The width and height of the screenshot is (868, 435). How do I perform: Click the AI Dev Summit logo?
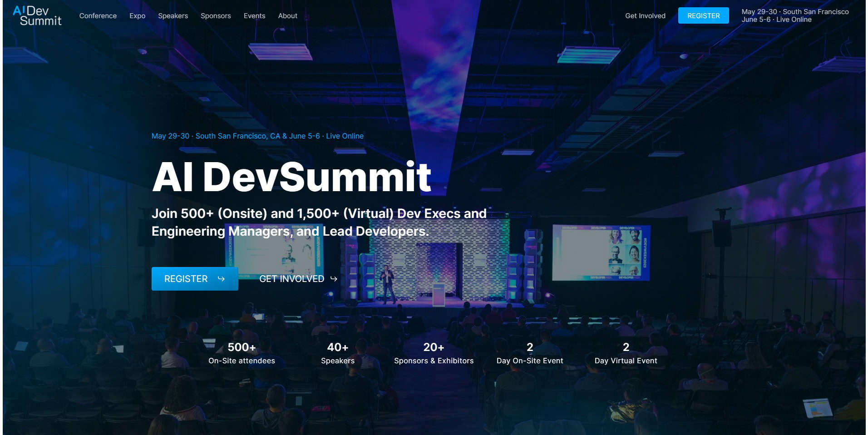click(37, 16)
